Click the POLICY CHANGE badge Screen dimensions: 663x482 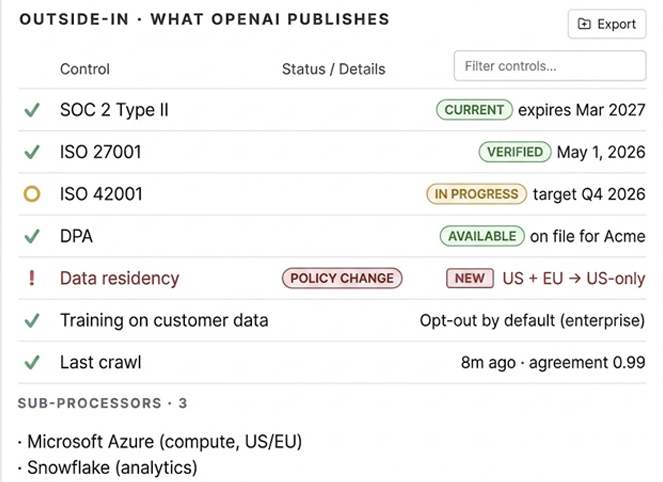click(x=342, y=278)
